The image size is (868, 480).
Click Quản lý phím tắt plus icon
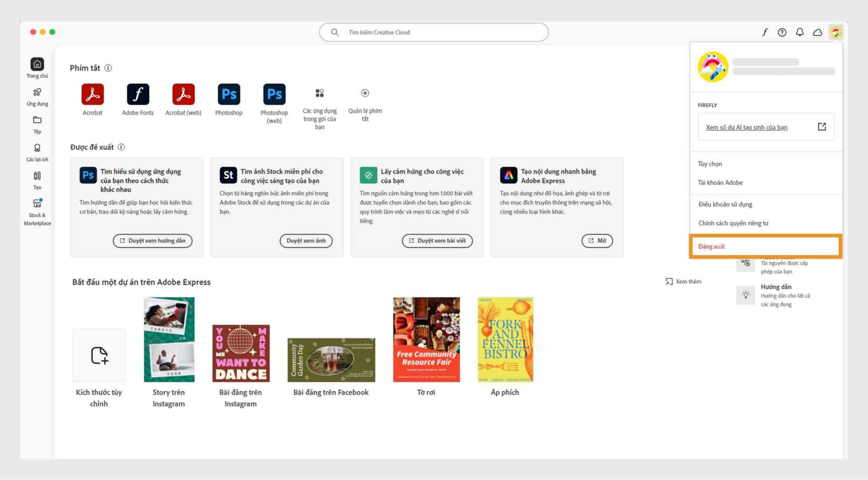click(365, 93)
